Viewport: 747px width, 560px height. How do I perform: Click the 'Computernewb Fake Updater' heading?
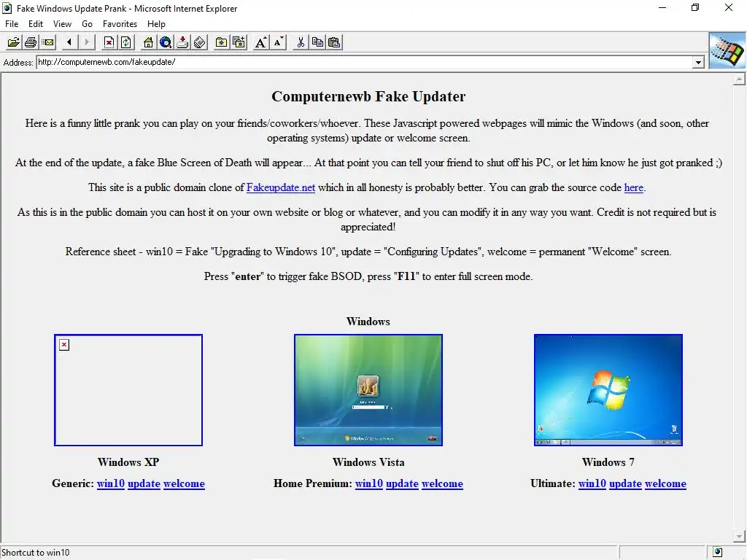[368, 96]
